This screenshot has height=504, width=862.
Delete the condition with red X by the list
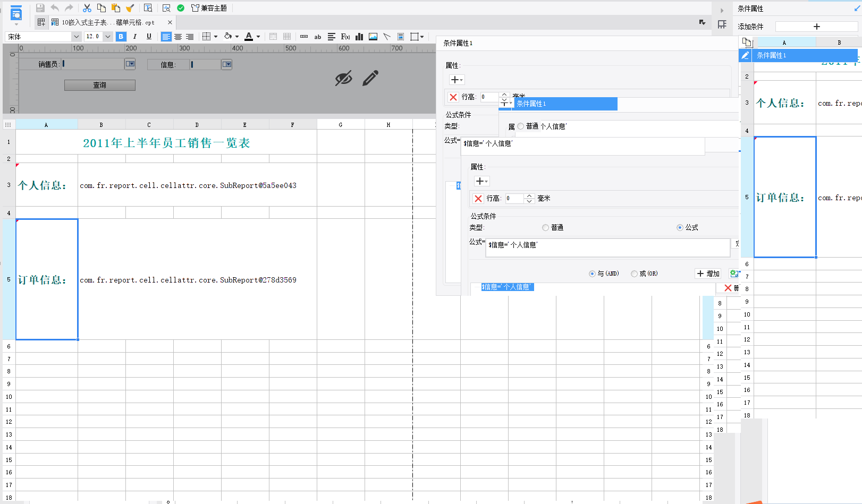(x=728, y=288)
